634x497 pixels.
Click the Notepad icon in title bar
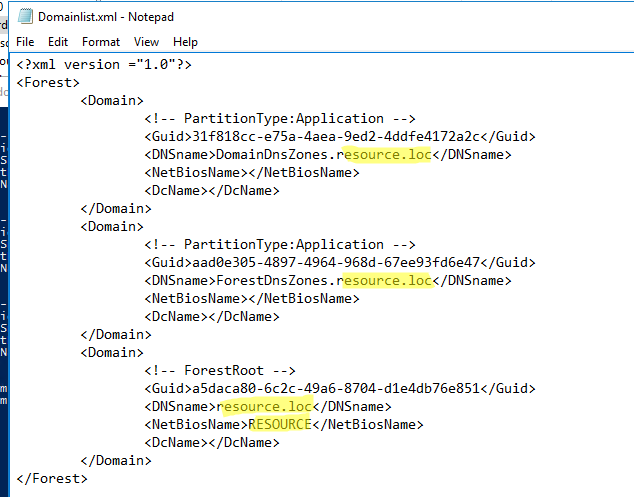click(25, 17)
